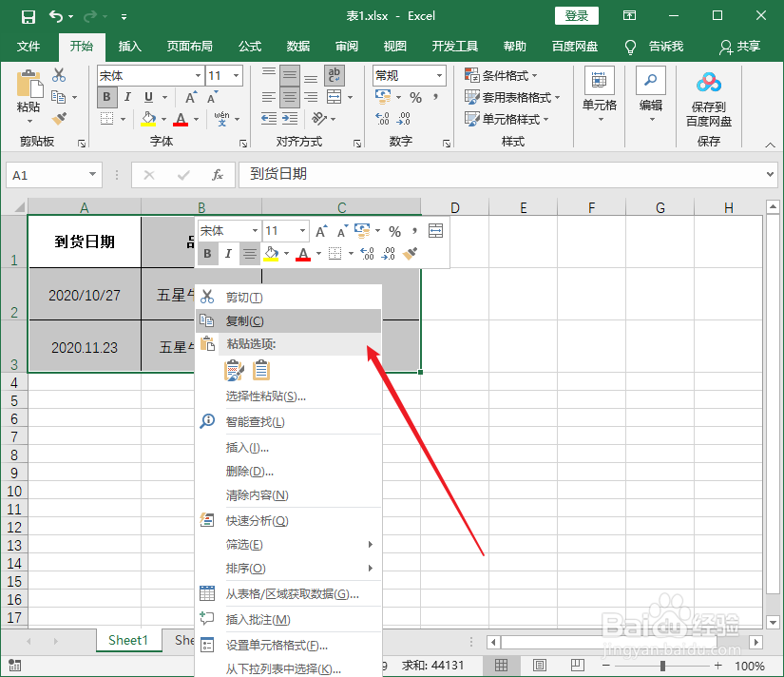
Task: Click the 共享 share button
Action: point(740,47)
